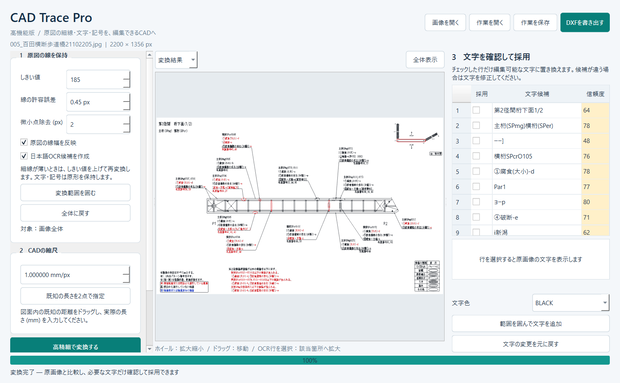Toggle 日本語OCR候補を作成 checkbox

[24, 156]
